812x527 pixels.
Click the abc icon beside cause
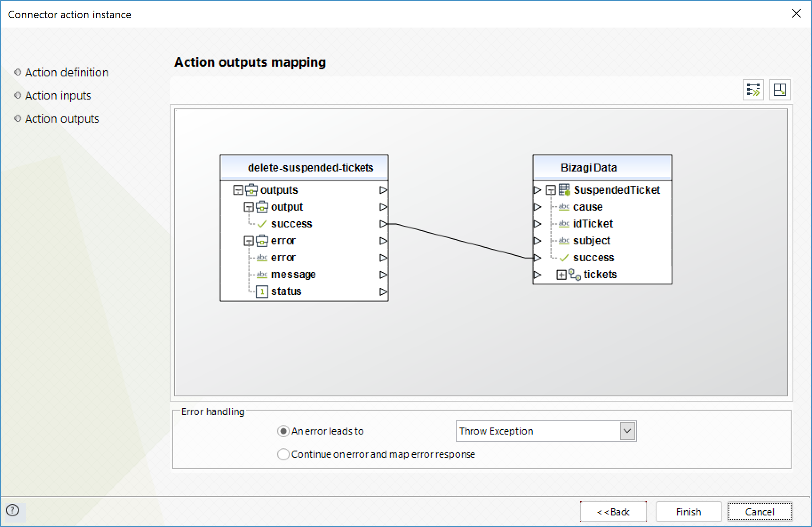click(564, 207)
